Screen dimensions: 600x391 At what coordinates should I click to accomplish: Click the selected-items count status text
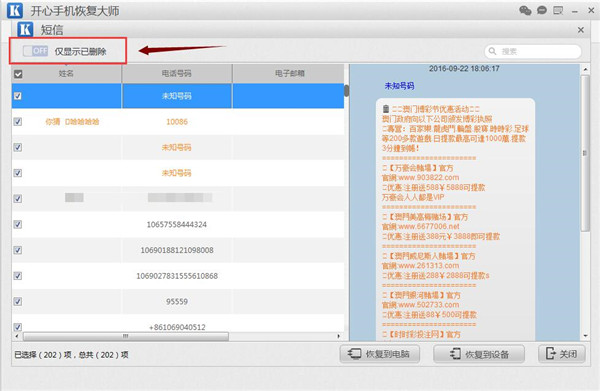(x=71, y=355)
